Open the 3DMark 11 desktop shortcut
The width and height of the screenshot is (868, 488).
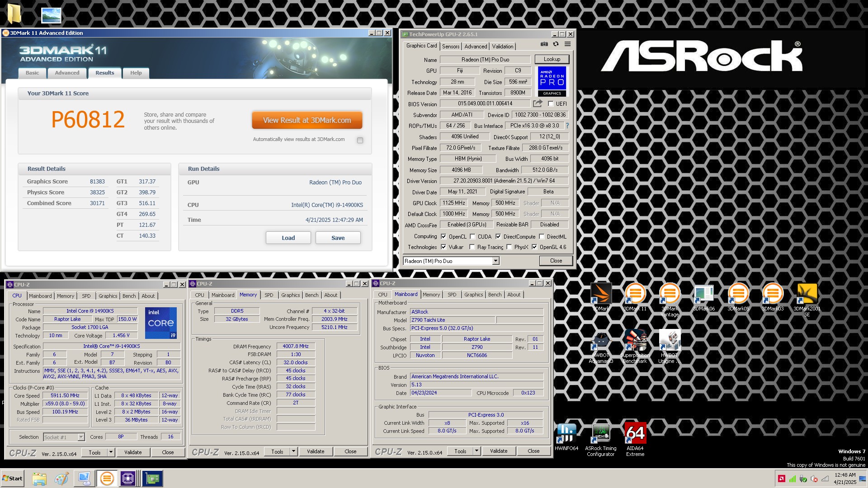[635, 297]
